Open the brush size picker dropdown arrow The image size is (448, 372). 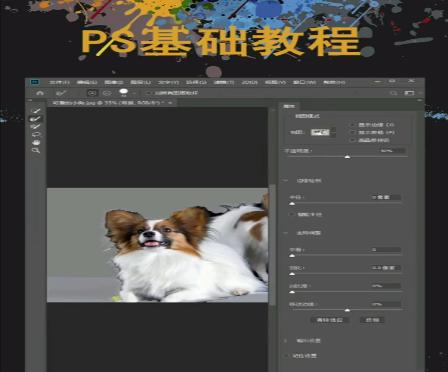[134, 93]
